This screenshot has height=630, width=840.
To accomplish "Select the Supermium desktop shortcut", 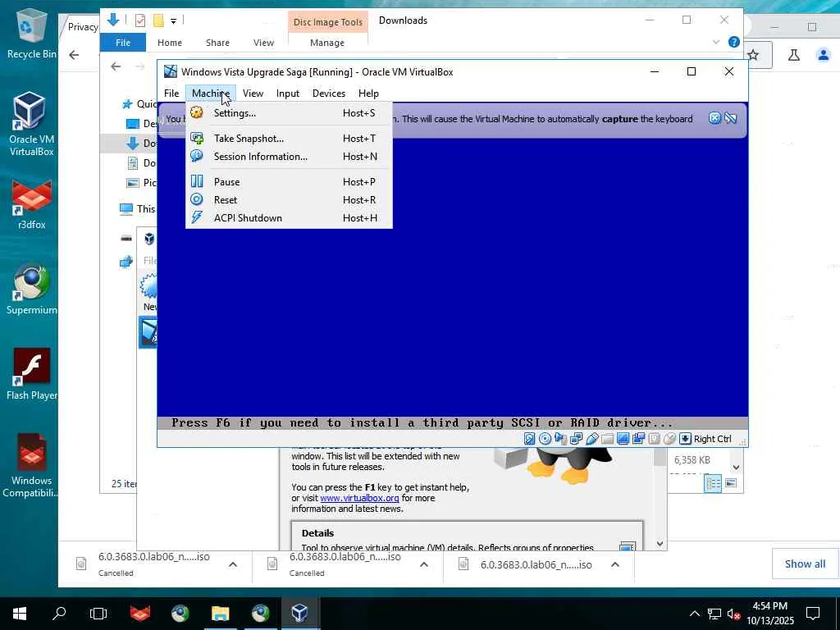I will click(x=32, y=290).
